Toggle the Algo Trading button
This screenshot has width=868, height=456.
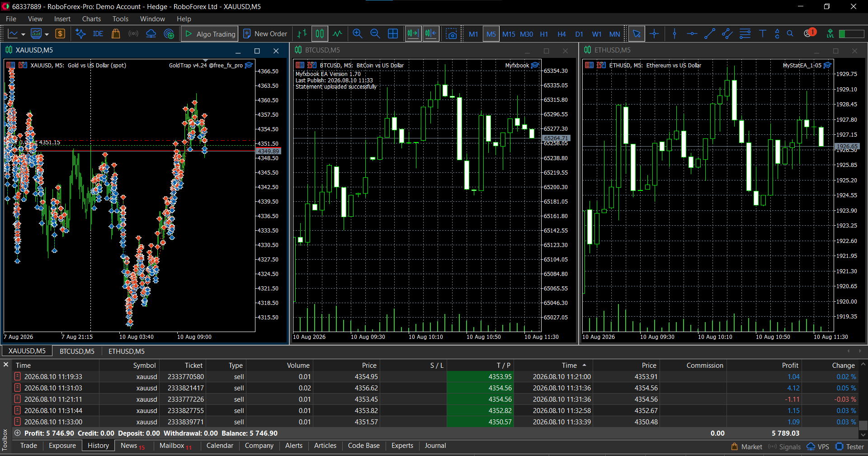(210, 34)
